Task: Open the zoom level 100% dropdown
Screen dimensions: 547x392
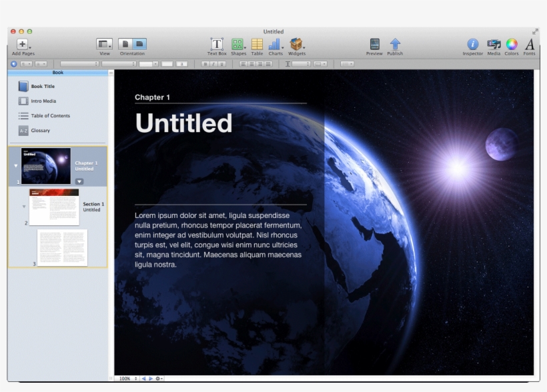Action: 127,379
